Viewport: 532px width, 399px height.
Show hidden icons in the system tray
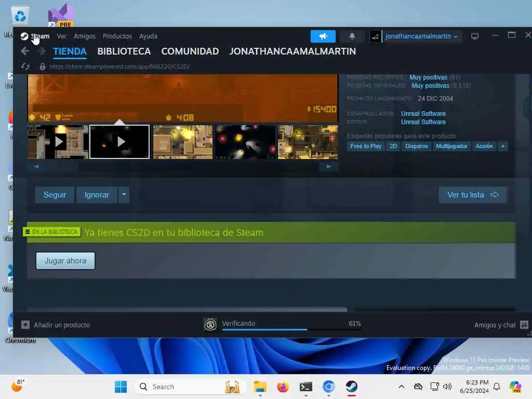coord(402,387)
